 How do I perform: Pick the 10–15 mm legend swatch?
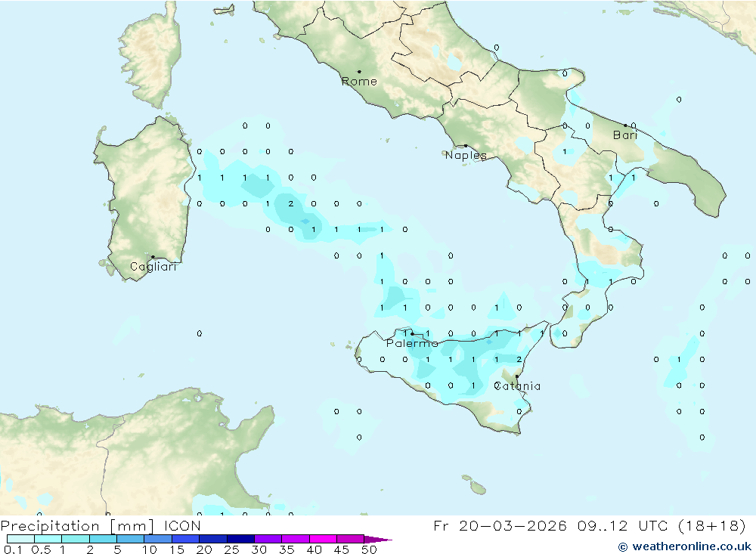tap(158, 539)
